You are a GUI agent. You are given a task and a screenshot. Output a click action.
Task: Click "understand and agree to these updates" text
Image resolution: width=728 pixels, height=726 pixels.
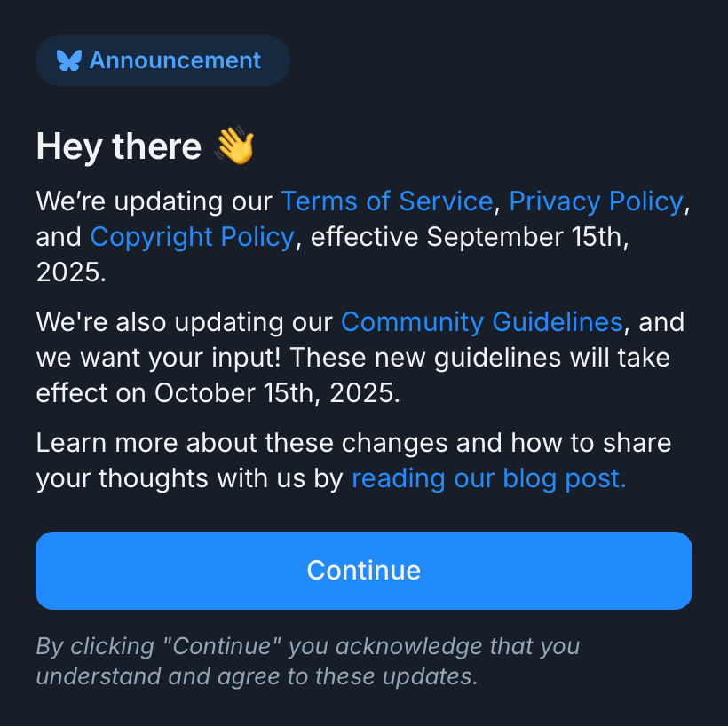pos(256,676)
